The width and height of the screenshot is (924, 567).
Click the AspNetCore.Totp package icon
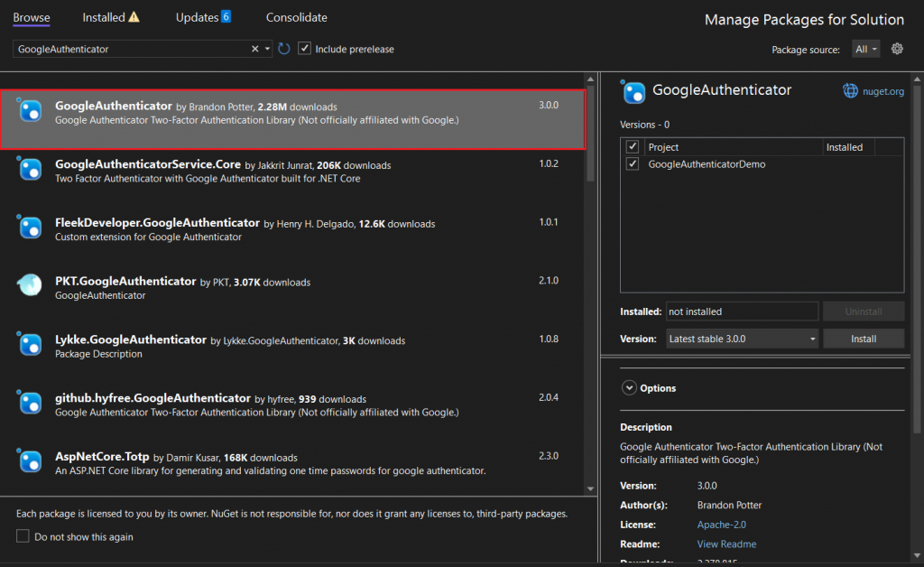point(30,461)
